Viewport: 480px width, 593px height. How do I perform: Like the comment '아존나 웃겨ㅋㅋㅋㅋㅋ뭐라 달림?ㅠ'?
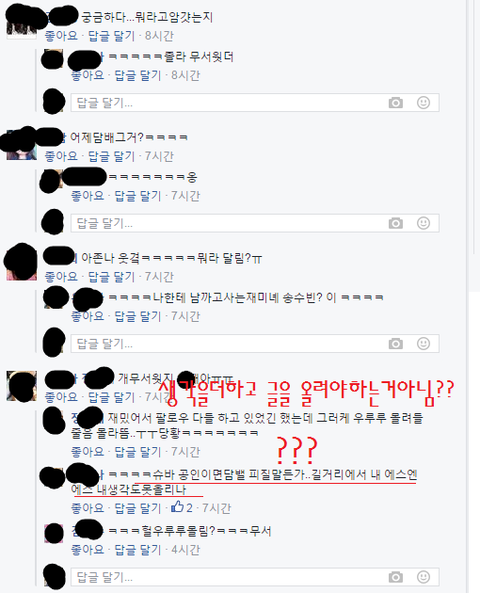pyautogui.click(x=61, y=277)
